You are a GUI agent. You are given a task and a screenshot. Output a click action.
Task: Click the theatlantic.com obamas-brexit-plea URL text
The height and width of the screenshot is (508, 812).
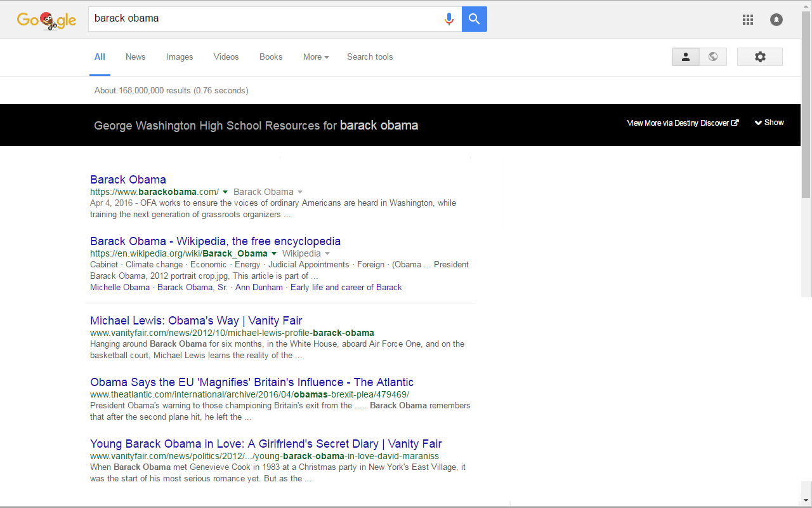tap(249, 394)
